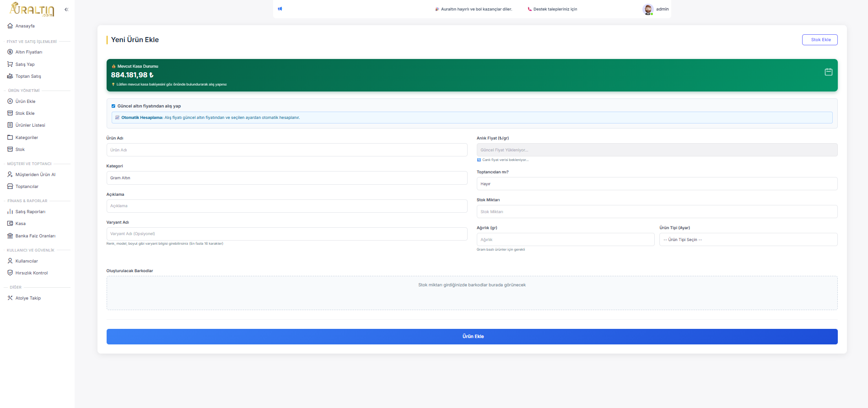Click the Auraltın logo
The image size is (868, 408).
(x=32, y=9)
